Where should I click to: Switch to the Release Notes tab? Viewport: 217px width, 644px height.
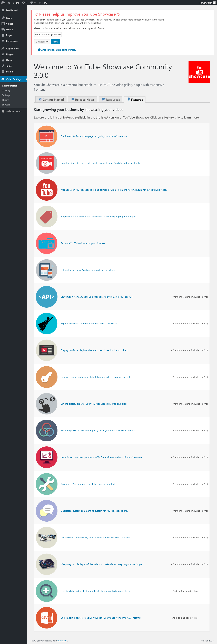pyautogui.click(x=83, y=100)
